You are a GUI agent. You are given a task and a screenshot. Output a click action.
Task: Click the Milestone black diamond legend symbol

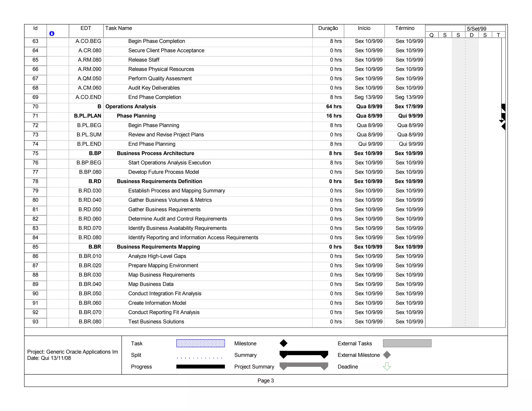point(283,343)
